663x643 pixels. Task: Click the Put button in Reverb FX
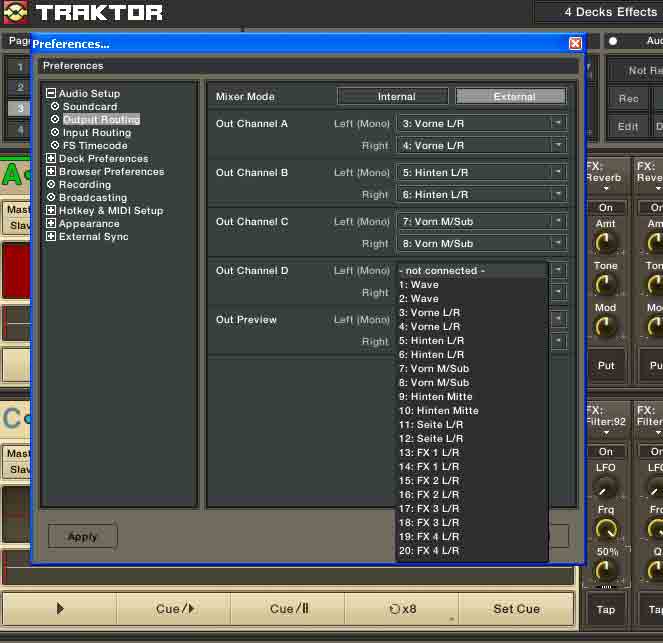pos(605,365)
